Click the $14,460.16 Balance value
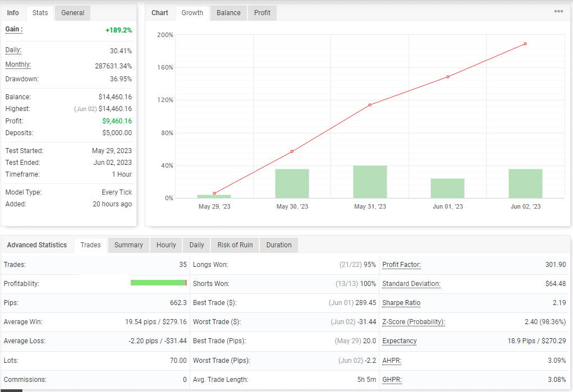Viewport: 573px width, 392px height. pos(115,97)
